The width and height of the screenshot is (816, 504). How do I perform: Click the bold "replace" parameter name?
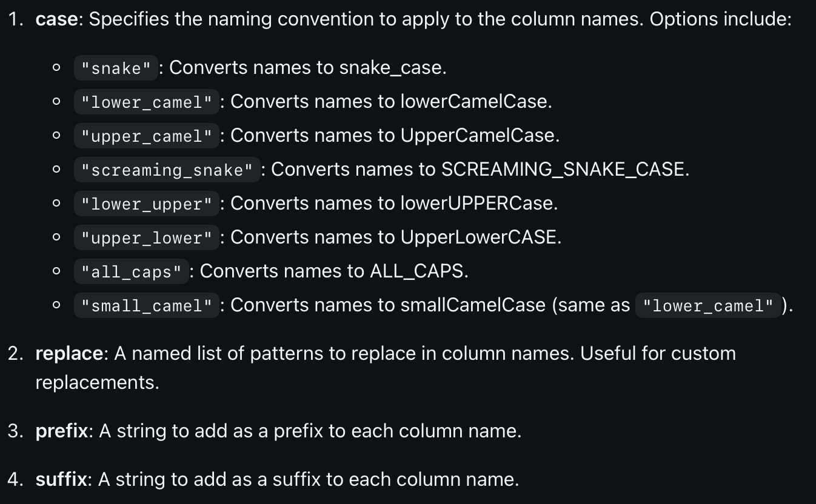point(69,353)
